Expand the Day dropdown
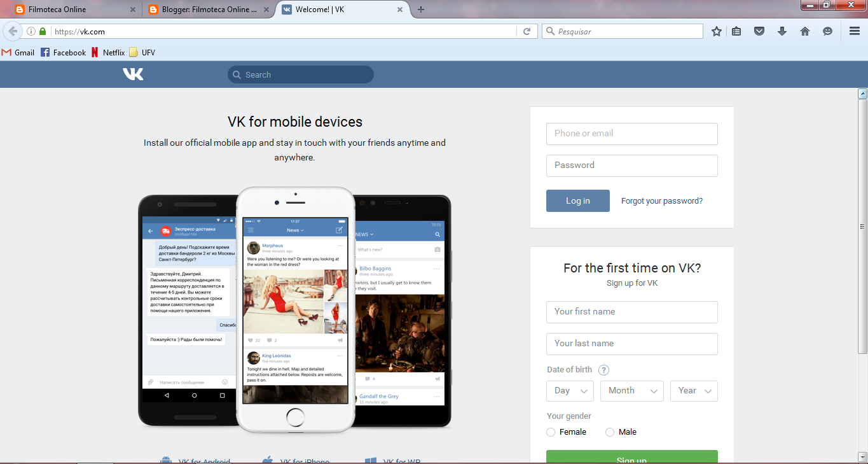The image size is (868, 464). 570,391
